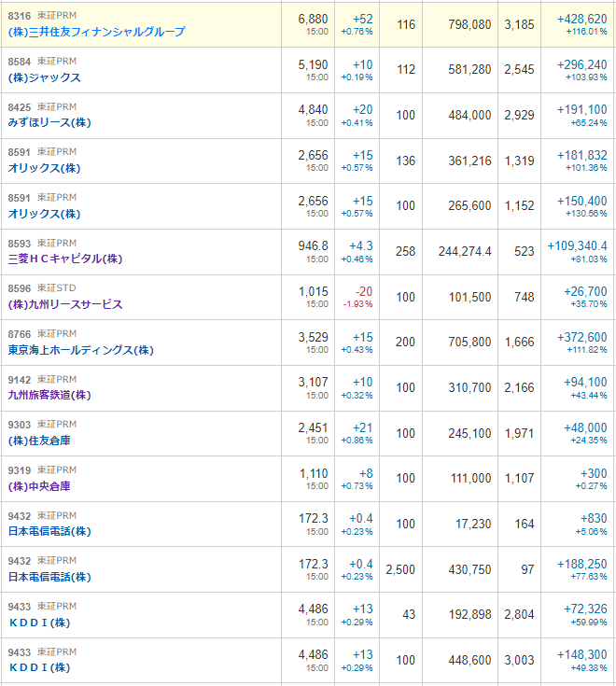Image resolution: width=616 pixels, height=686 pixels.
Task: Select acquisition price 1,152
Action: 519,206
